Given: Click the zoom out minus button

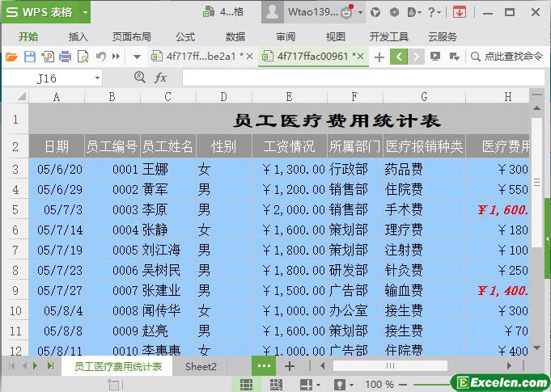Looking at the screenshot, I should [403, 385].
